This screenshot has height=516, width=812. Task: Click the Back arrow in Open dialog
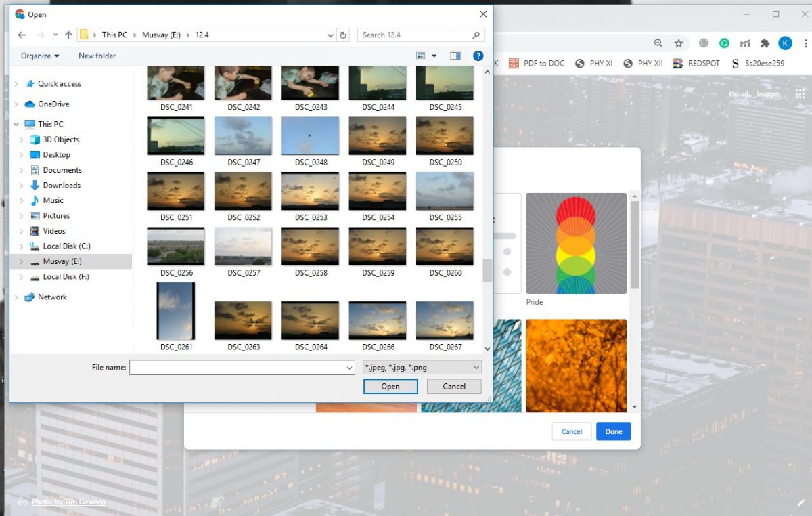(22, 35)
